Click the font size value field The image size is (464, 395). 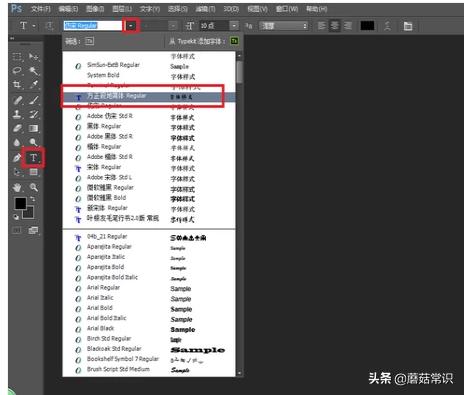pyautogui.click(x=214, y=26)
